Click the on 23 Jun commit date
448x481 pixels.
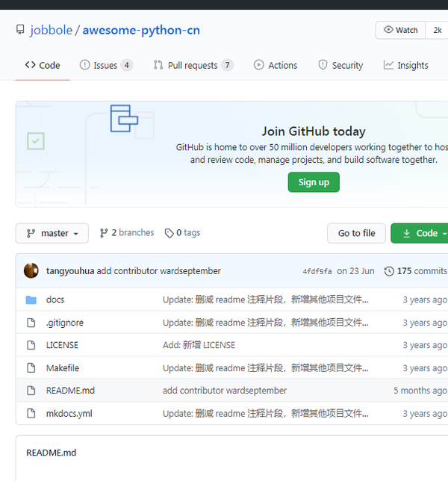point(355,271)
